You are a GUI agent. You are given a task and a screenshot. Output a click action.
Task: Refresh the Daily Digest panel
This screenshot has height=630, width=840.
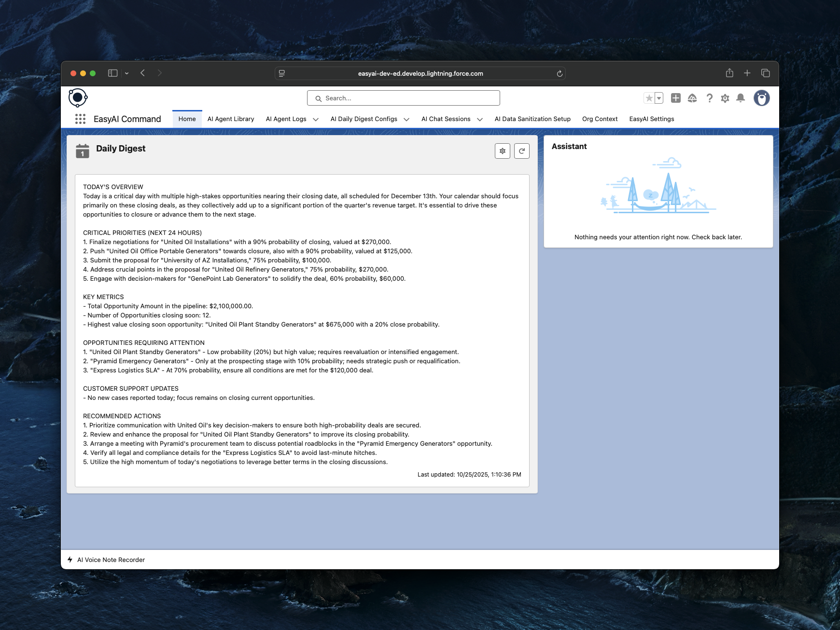[521, 151]
